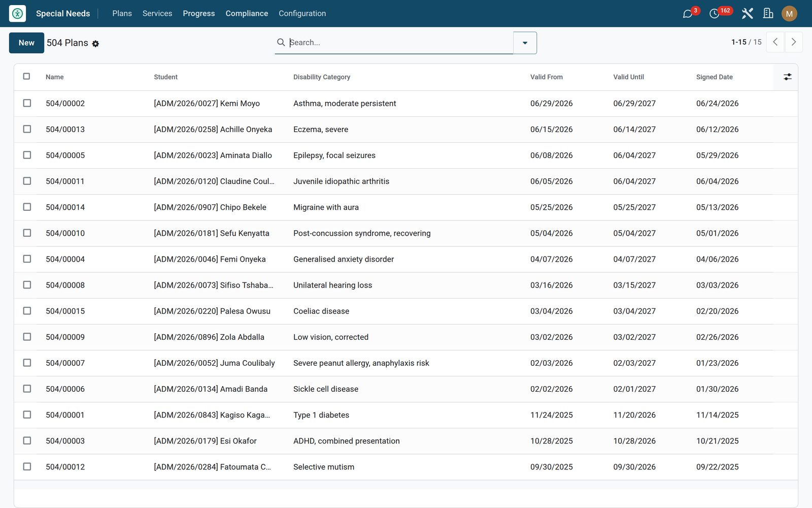
Task: Click the Special Needs app title
Action: point(63,14)
